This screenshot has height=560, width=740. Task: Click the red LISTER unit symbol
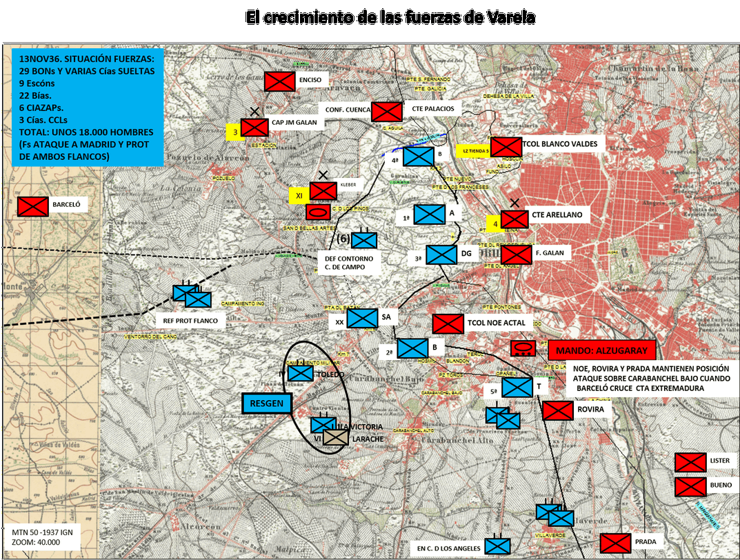tap(690, 462)
